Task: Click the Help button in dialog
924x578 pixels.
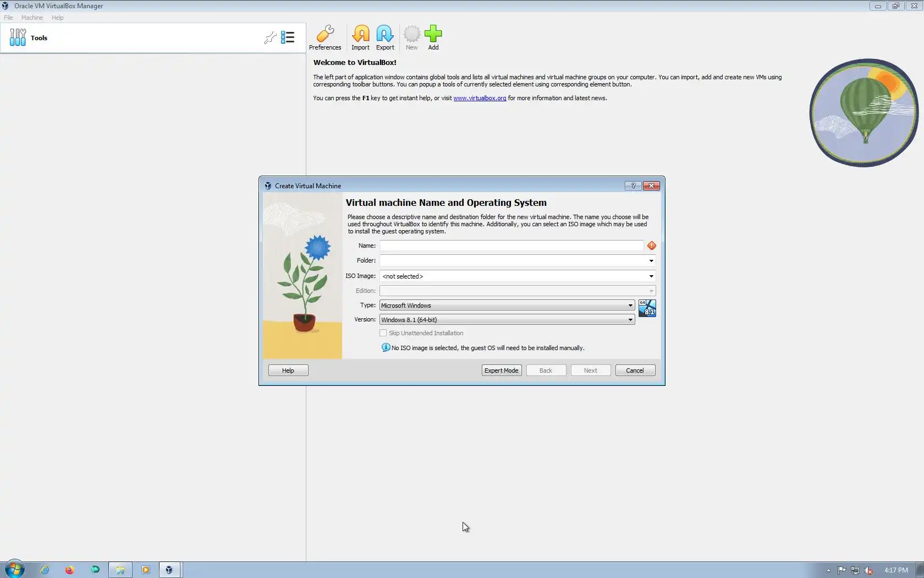Action: click(x=288, y=370)
